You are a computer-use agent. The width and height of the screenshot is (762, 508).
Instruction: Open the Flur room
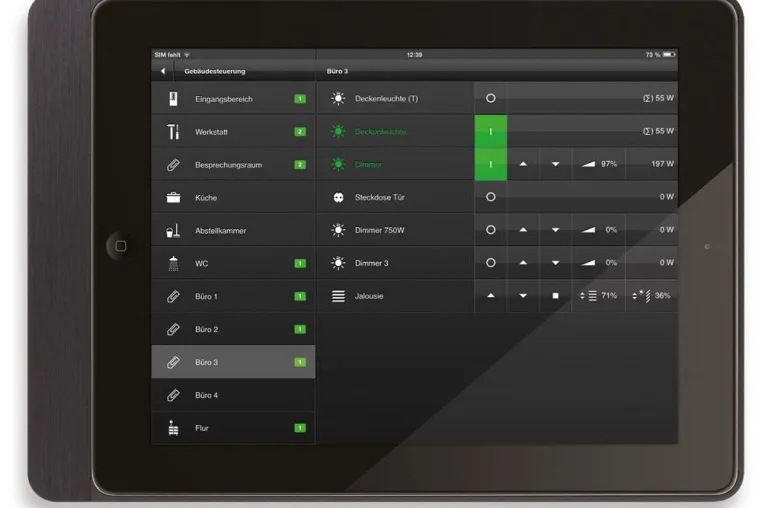(x=233, y=428)
